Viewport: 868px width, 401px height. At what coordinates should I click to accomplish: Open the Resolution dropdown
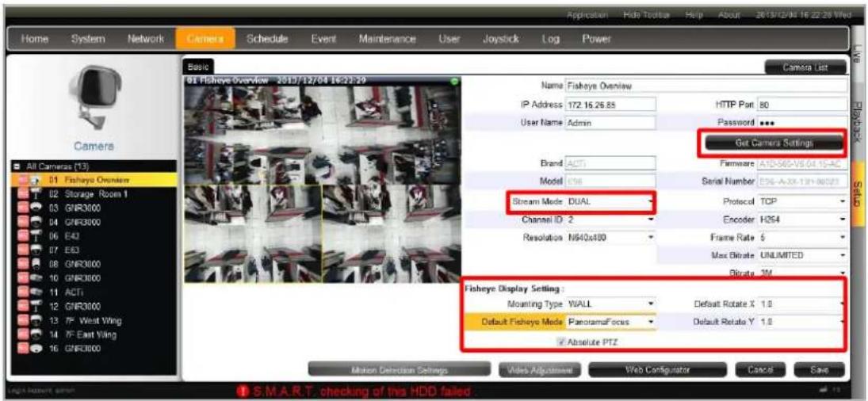click(x=610, y=237)
